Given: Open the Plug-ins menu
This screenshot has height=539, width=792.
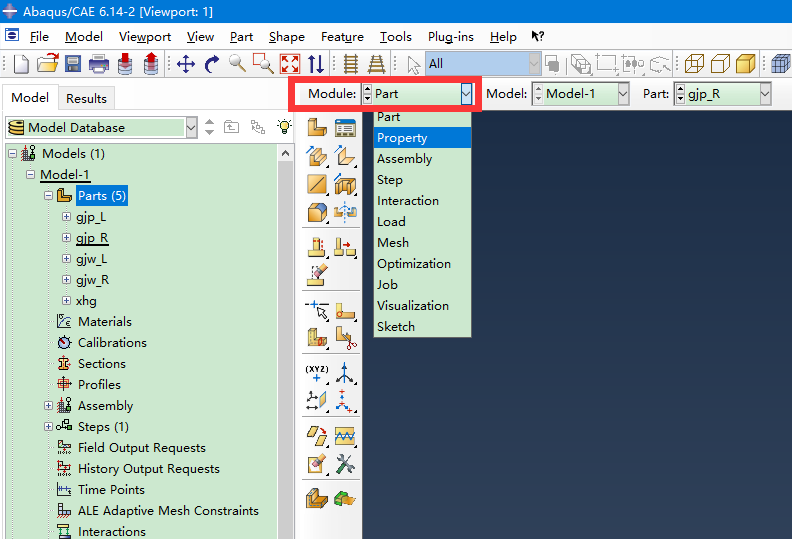Looking at the screenshot, I should [x=450, y=37].
